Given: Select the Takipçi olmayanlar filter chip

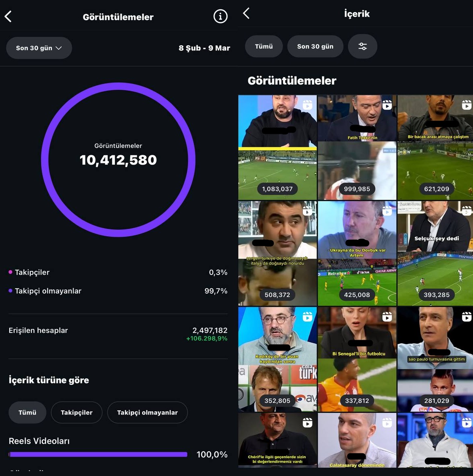Looking at the screenshot, I should [x=147, y=413].
